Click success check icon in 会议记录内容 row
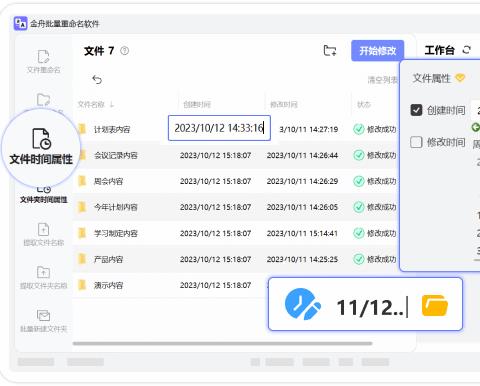The width and height of the screenshot is (480, 386). [x=359, y=155]
